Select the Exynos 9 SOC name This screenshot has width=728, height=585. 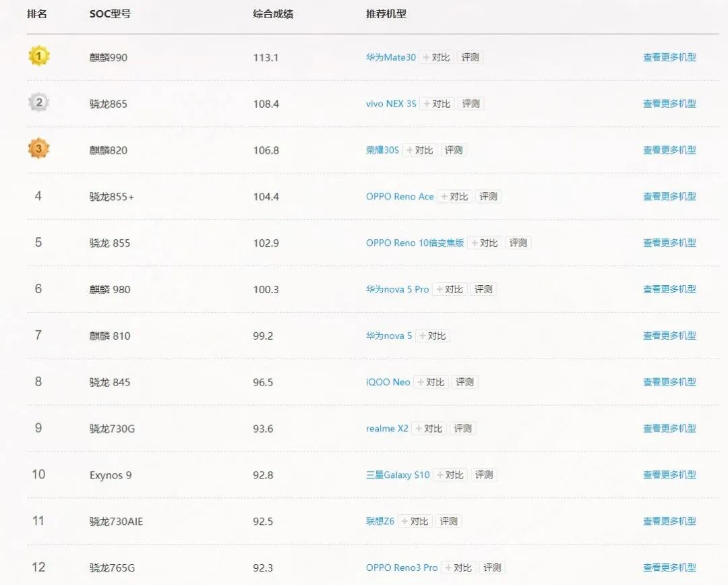click(111, 475)
